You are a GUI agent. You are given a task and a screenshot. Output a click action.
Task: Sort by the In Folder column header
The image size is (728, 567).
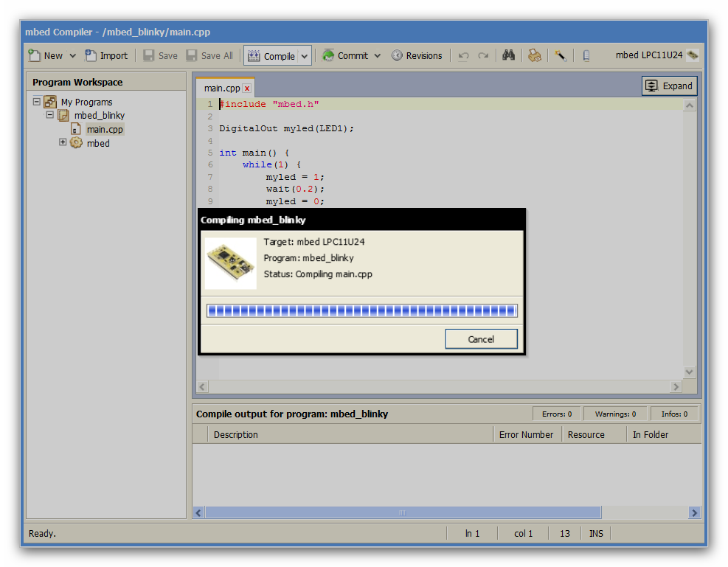[x=664, y=435]
